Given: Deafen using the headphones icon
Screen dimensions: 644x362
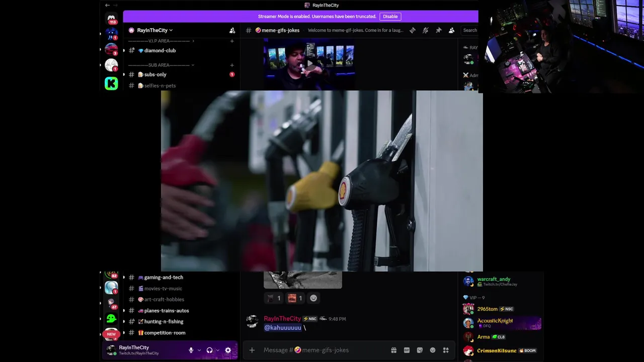Looking at the screenshot, I should click(210, 350).
